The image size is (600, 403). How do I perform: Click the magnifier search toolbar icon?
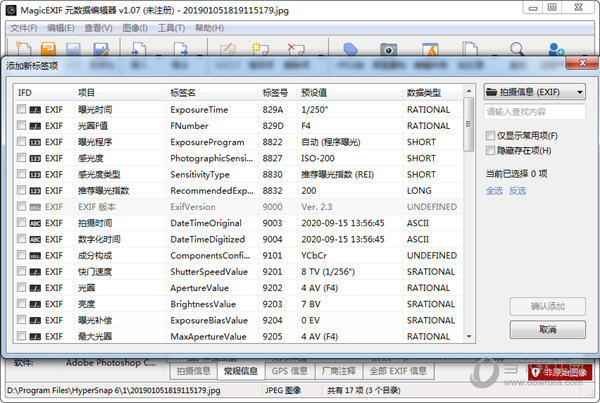tap(517, 49)
